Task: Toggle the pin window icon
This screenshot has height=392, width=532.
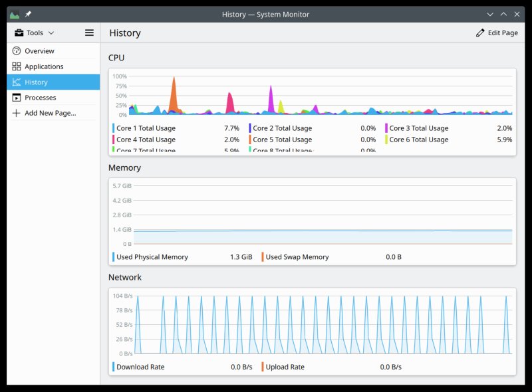Action: pos(28,14)
